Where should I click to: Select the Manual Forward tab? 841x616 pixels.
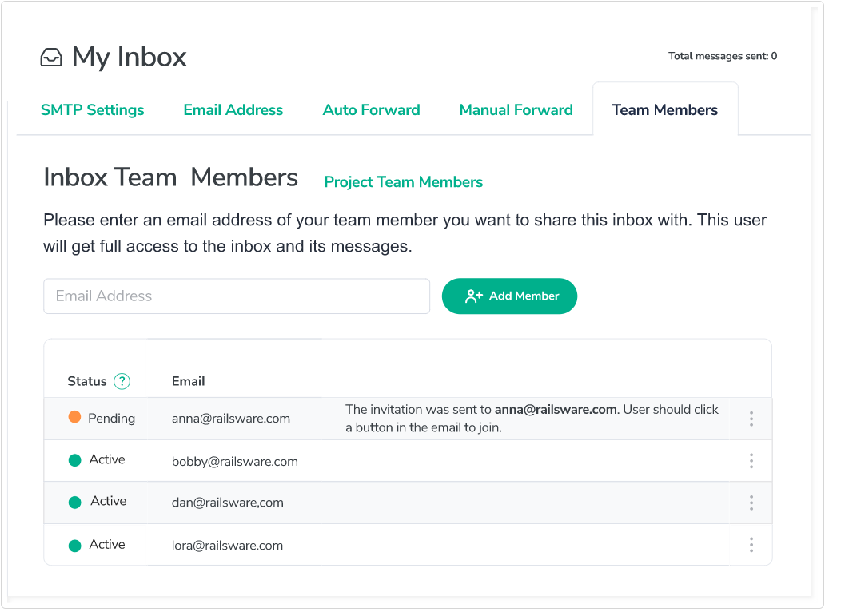coord(516,110)
